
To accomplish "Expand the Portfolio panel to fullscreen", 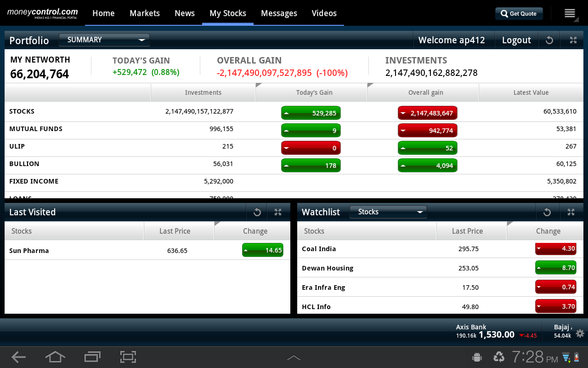I will (x=573, y=40).
